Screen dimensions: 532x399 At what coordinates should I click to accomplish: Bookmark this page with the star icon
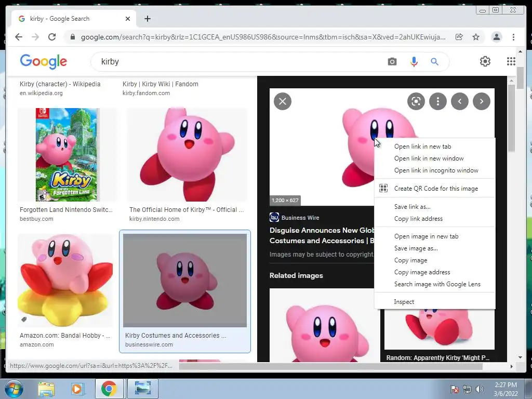point(476,37)
